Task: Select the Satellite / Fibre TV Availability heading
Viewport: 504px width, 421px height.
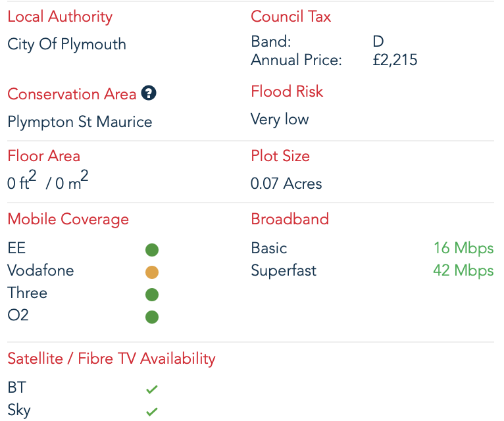Action: coord(111,359)
